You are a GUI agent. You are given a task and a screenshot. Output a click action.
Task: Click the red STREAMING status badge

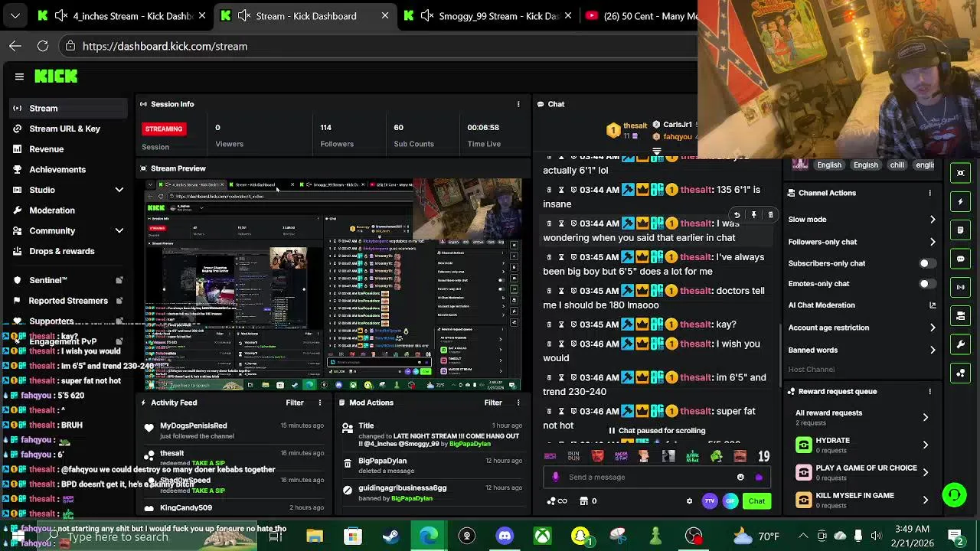164,129
